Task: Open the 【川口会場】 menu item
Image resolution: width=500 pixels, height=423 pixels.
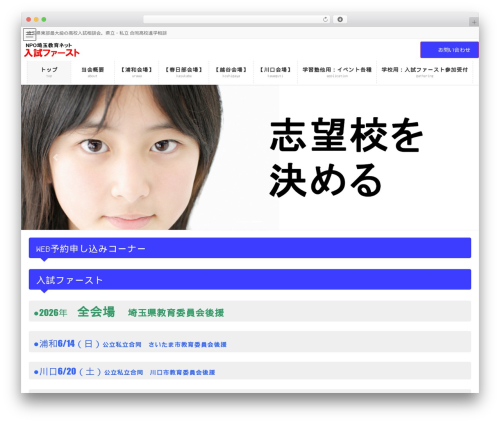Action: 275,72
